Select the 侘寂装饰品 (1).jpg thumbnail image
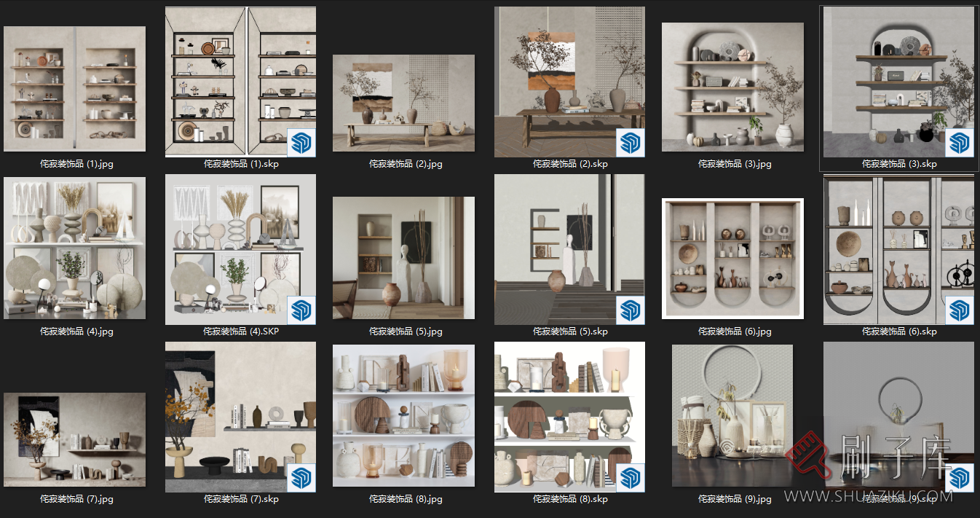The image size is (980, 518). [74, 89]
